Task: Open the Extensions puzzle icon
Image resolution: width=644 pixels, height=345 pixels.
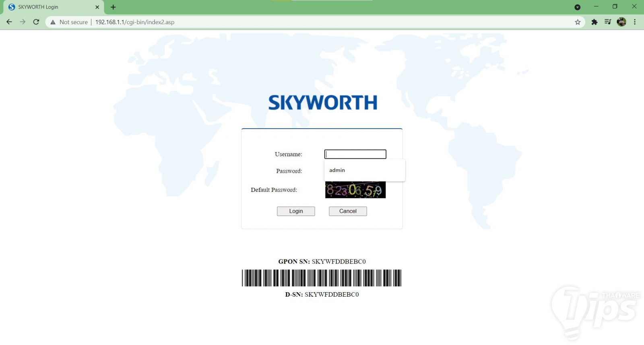Action: coord(594,22)
